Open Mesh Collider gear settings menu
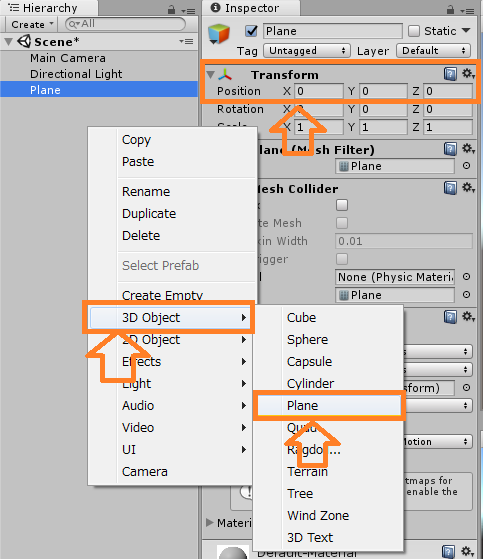The height and width of the screenshot is (559, 483). point(468,188)
